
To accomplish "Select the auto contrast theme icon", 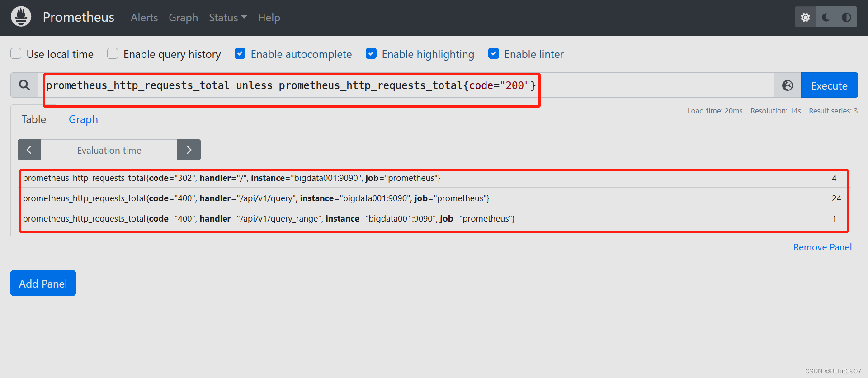I will 846,17.
